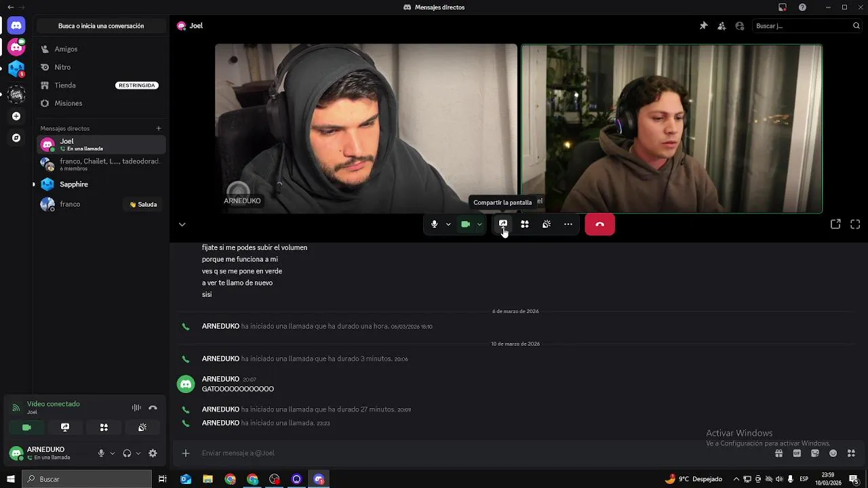
Task: Open the Sapphire conversation
Action: click(x=101, y=184)
